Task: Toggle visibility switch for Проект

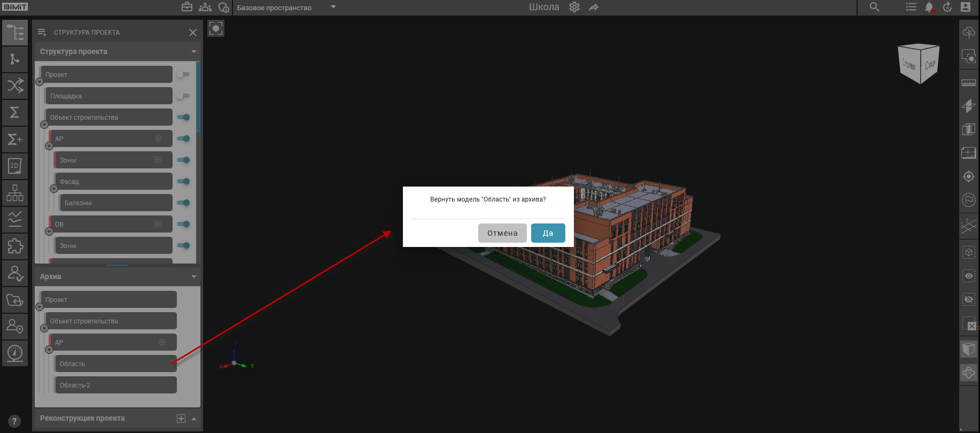Action: (x=183, y=75)
